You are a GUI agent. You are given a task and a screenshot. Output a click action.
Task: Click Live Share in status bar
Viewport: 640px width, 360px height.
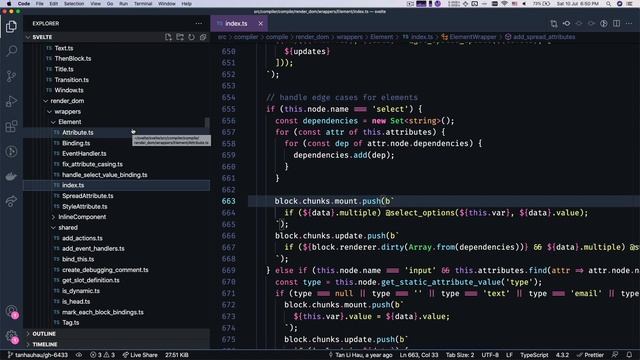click(x=140, y=355)
